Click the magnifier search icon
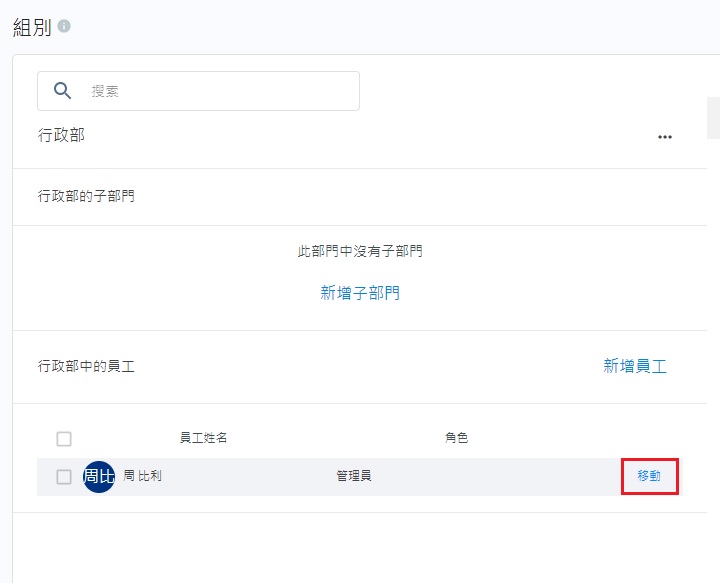 [63, 91]
